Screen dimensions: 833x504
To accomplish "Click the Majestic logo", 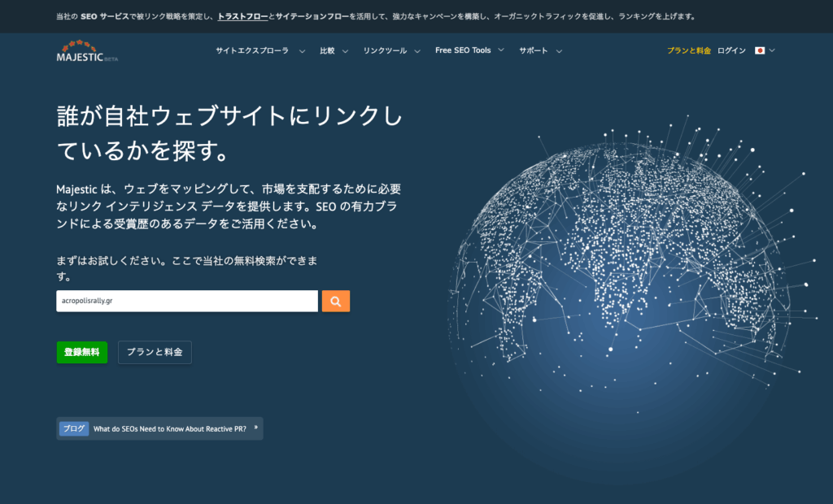I will [87, 51].
